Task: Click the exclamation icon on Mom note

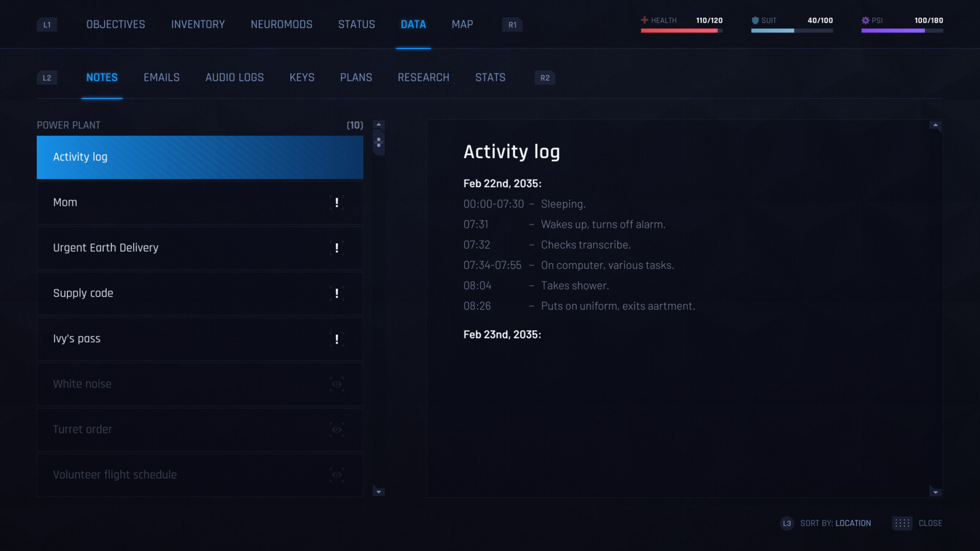Action: pos(337,203)
